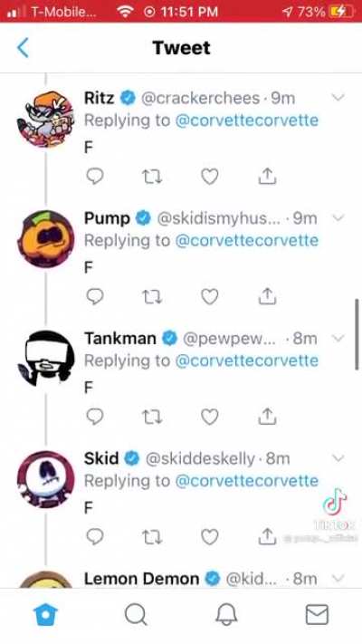The height and width of the screenshot is (644, 362).
Task: Share Ritz's reply using share icon
Action: click(x=267, y=177)
